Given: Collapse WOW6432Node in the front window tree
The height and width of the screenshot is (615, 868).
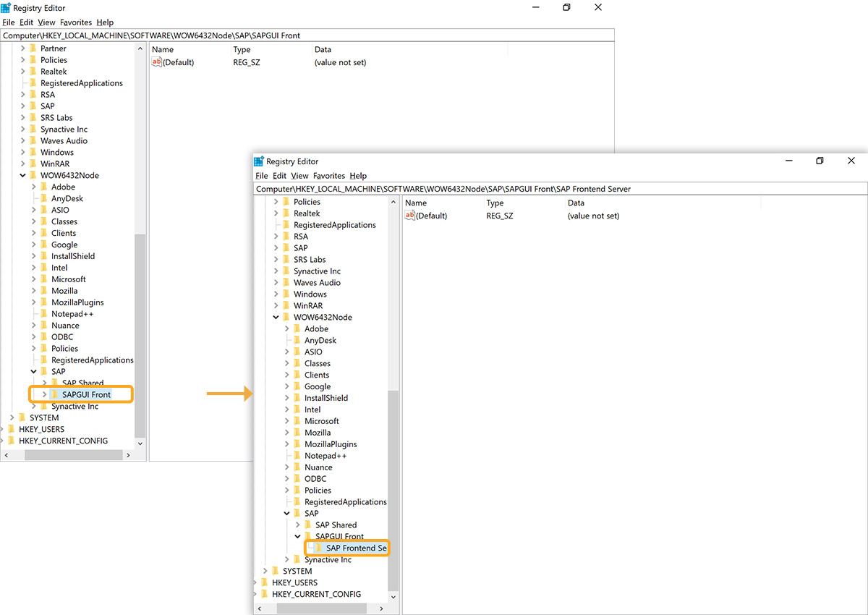Looking at the screenshot, I should point(276,317).
